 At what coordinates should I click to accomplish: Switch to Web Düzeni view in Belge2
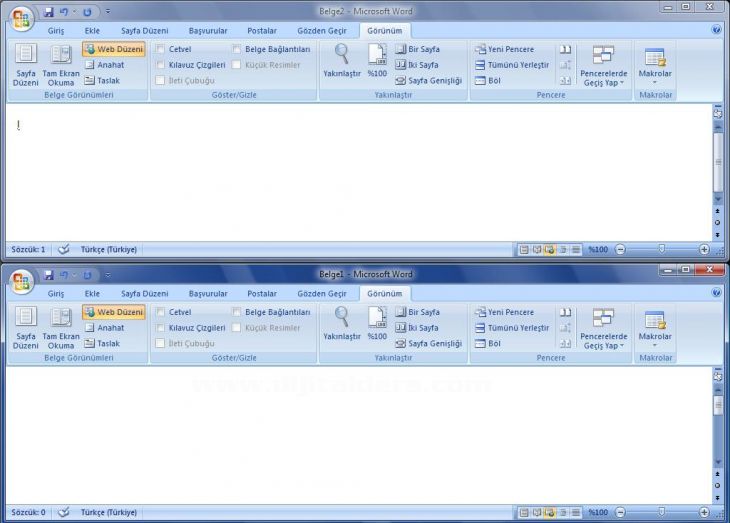114,49
